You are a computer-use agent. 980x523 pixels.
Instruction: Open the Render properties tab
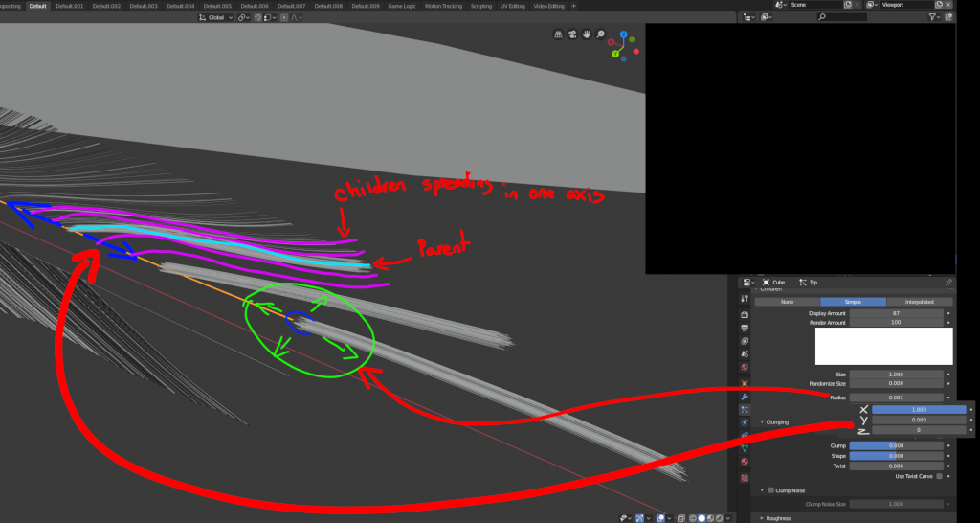pos(745,314)
